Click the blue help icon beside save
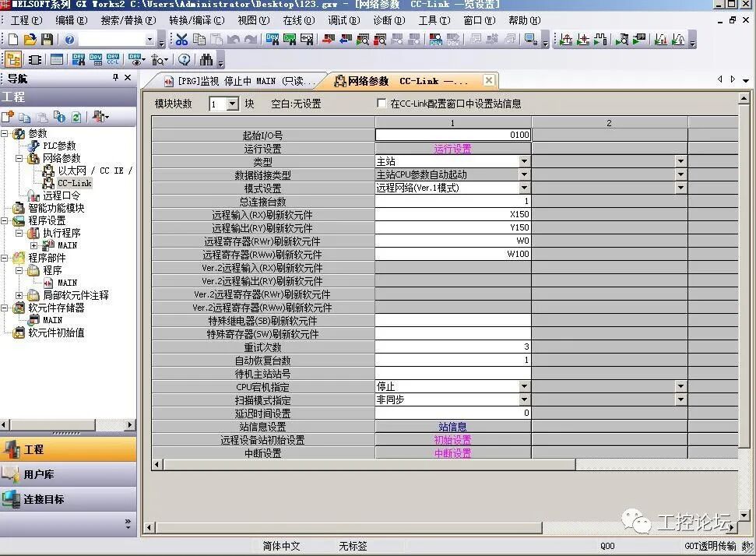The height and width of the screenshot is (556, 756). pyautogui.click(x=69, y=40)
